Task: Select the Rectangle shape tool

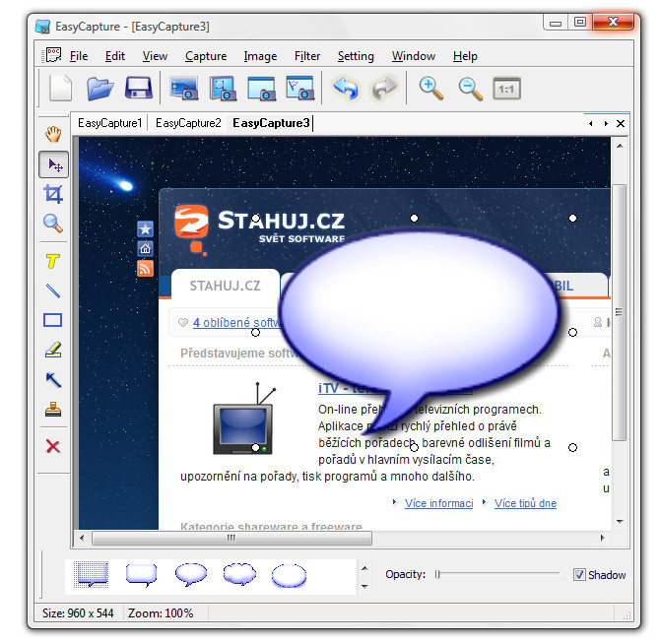Action: pyautogui.click(x=53, y=320)
